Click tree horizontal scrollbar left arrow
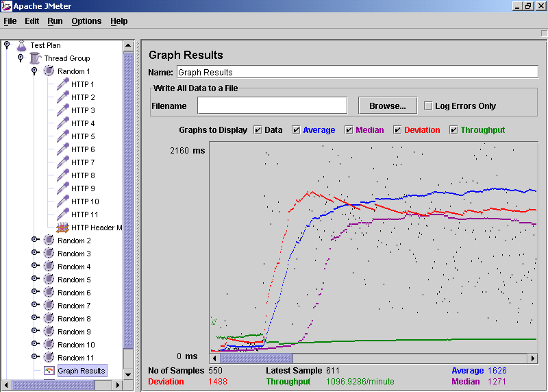This screenshot has width=548, height=392. coord(6,385)
